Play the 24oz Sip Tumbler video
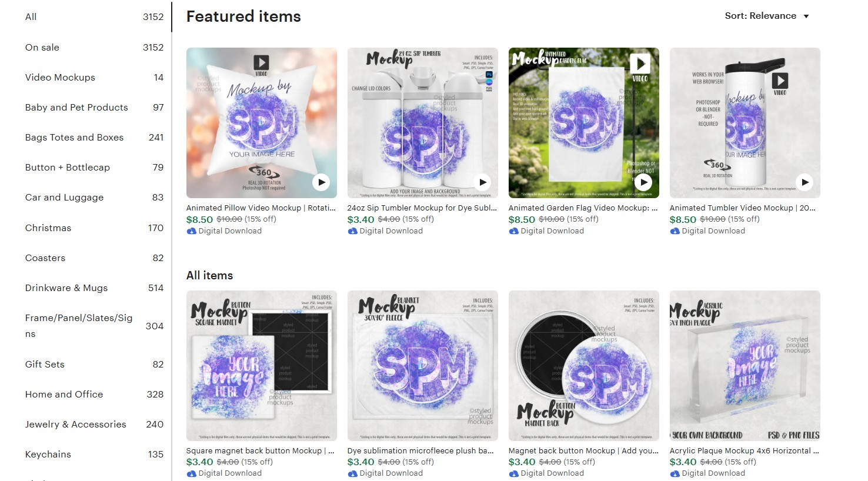 (482, 182)
